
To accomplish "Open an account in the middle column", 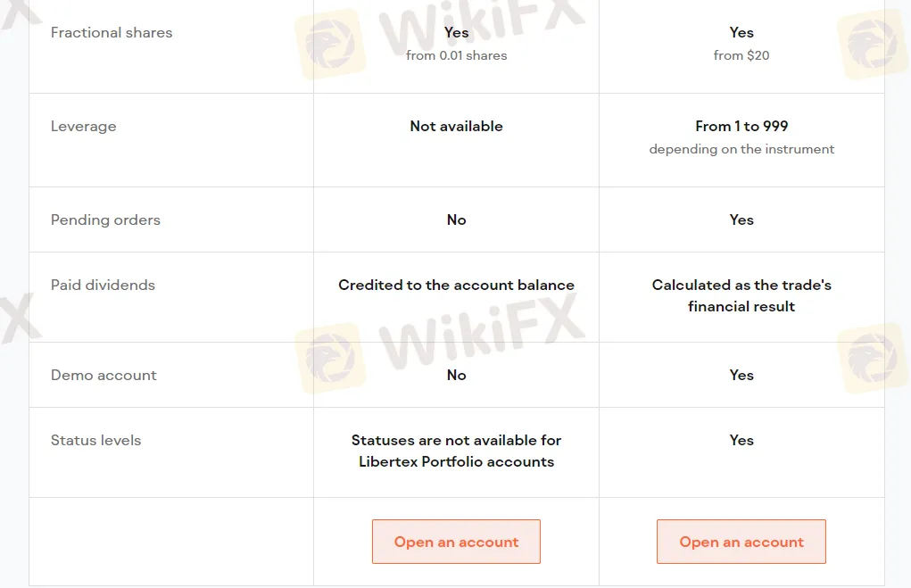I will point(456,542).
